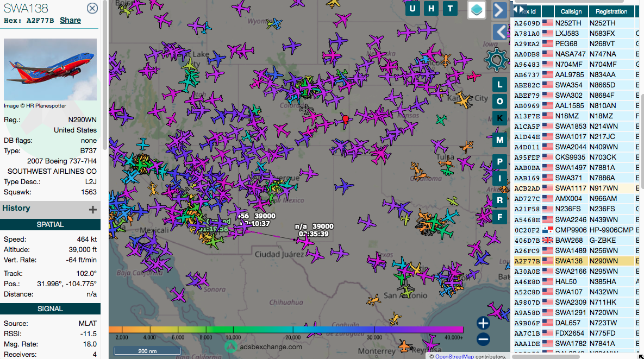
Task: Click the US flag in SWA1117 row
Action: [547, 188]
